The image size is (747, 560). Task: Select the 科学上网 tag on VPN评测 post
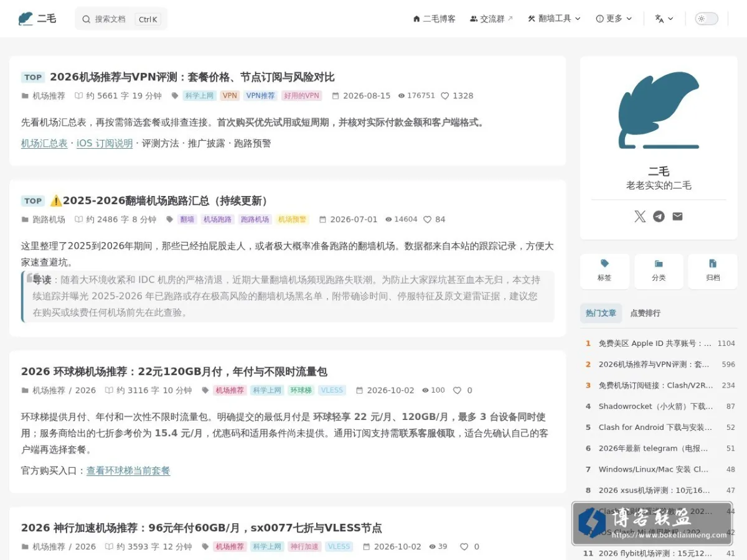pyautogui.click(x=199, y=96)
